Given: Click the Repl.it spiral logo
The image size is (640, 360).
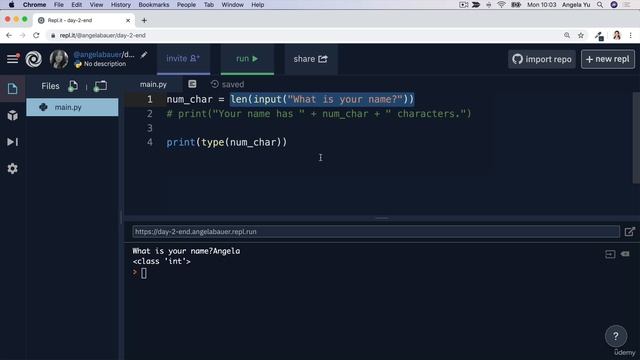Looking at the screenshot, I should 33,59.
